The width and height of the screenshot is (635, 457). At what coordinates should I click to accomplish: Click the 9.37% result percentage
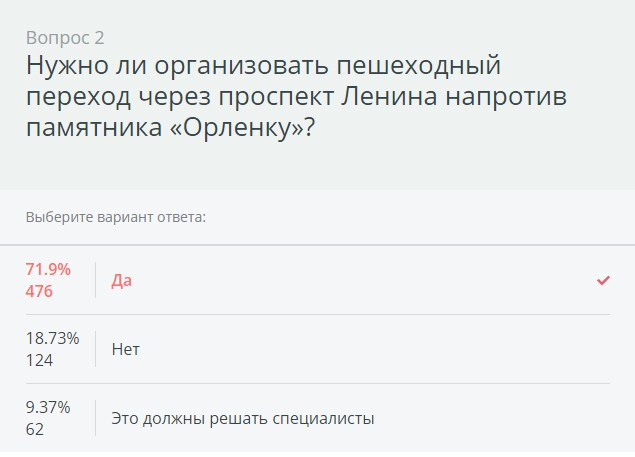click(x=48, y=407)
